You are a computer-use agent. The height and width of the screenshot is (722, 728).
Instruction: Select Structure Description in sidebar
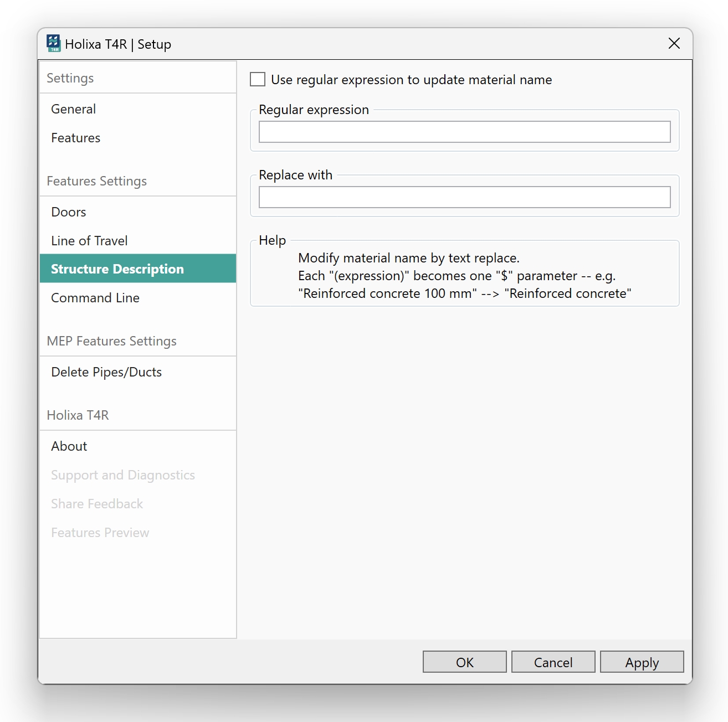[x=117, y=269]
